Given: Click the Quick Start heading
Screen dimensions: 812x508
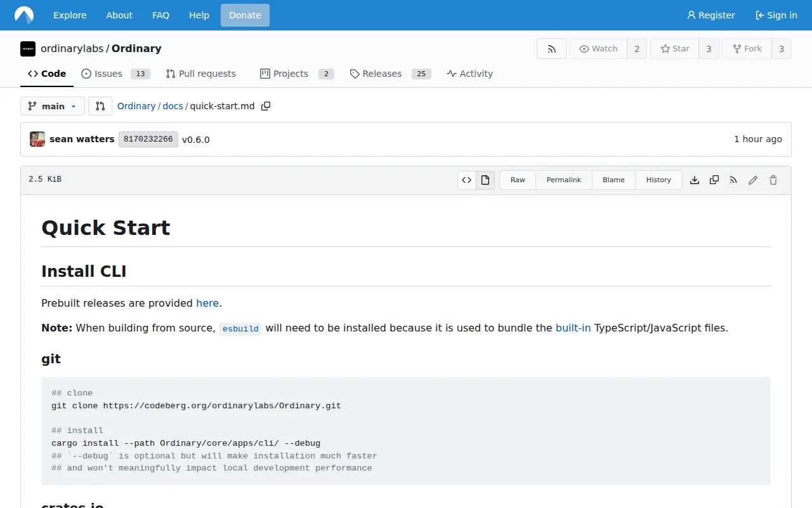Looking at the screenshot, I should [106, 227].
